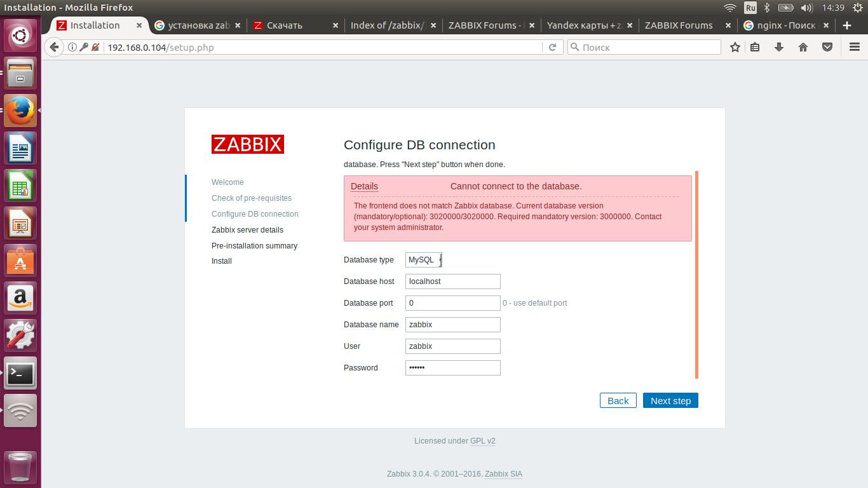The height and width of the screenshot is (488, 868).
Task: Open the GPL v2 license link
Action: point(482,441)
